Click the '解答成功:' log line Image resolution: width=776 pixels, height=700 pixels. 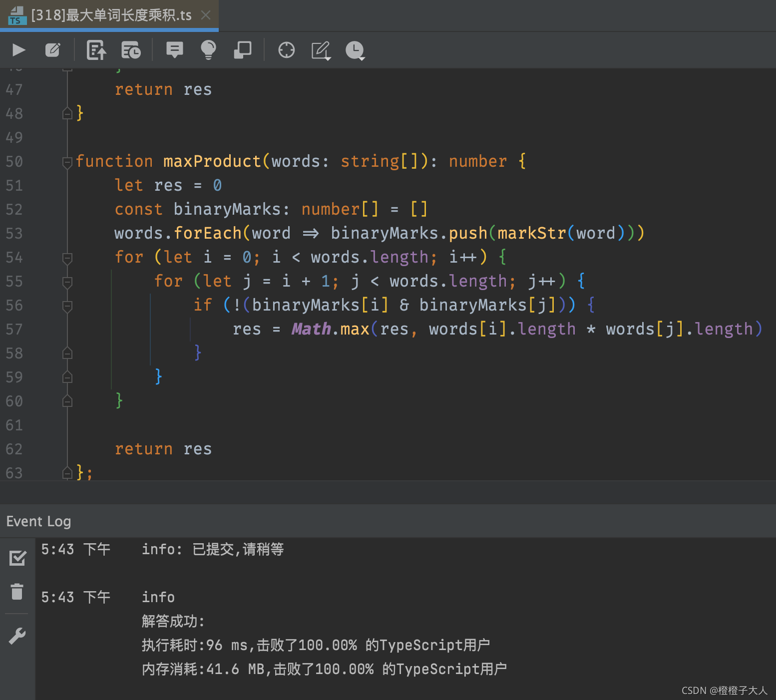(x=173, y=621)
